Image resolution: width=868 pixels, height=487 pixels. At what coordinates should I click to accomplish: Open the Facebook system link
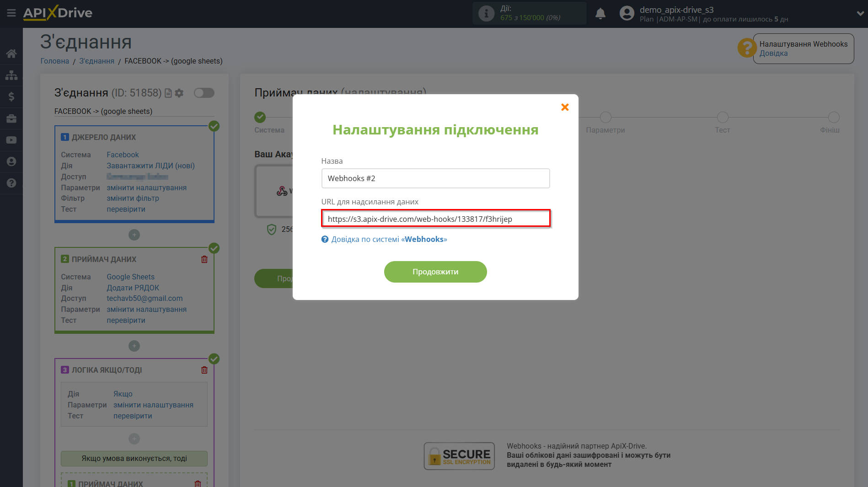point(123,155)
